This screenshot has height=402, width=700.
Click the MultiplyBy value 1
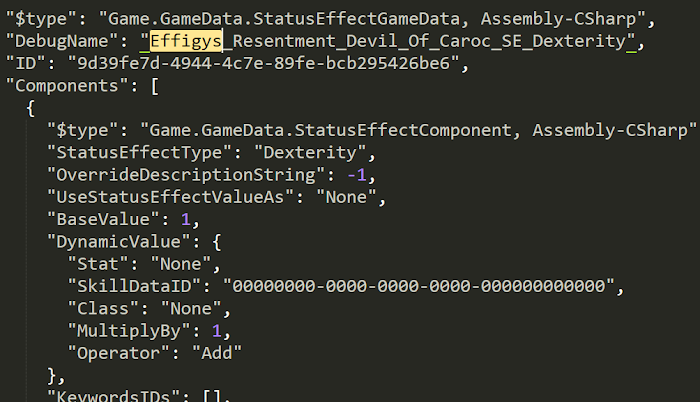(x=217, y=331)
